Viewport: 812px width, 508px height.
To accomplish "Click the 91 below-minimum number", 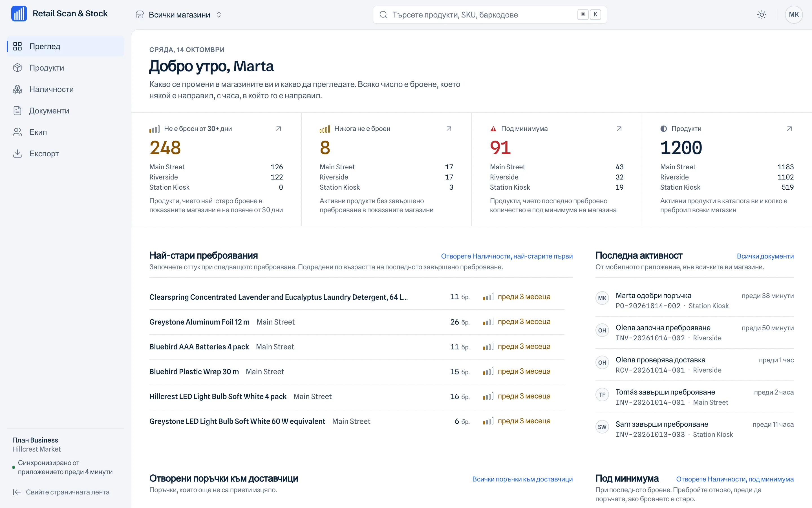I will (500, 148).
